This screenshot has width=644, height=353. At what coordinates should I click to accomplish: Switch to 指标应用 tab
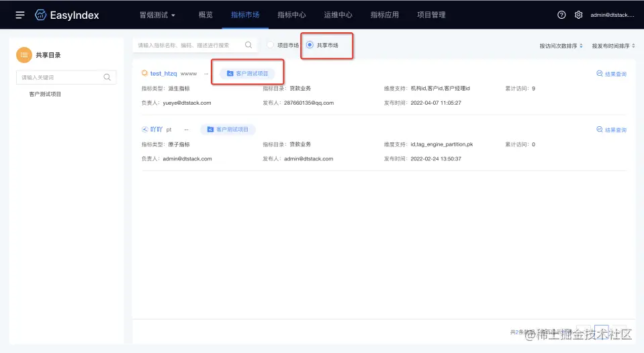coord(384,15)
